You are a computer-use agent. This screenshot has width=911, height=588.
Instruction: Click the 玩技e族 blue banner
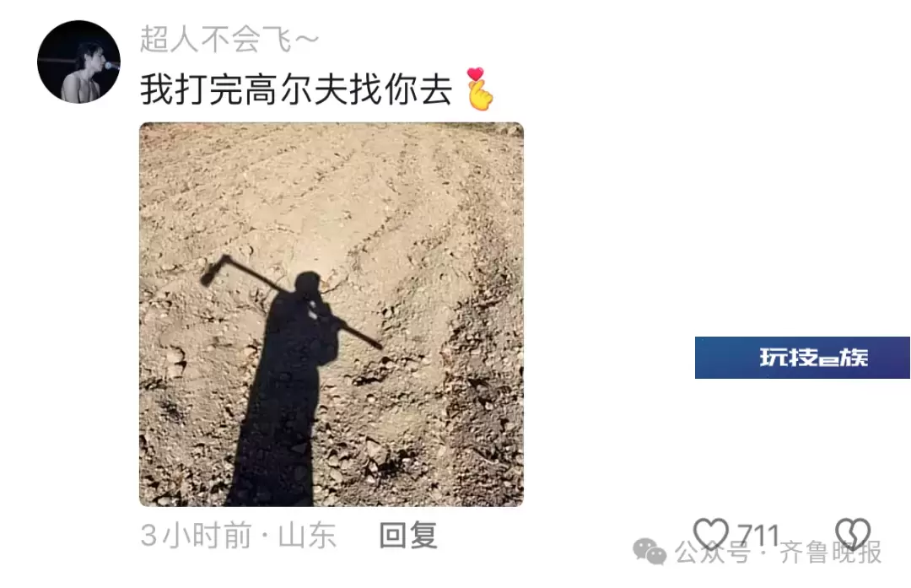point(802,358)
